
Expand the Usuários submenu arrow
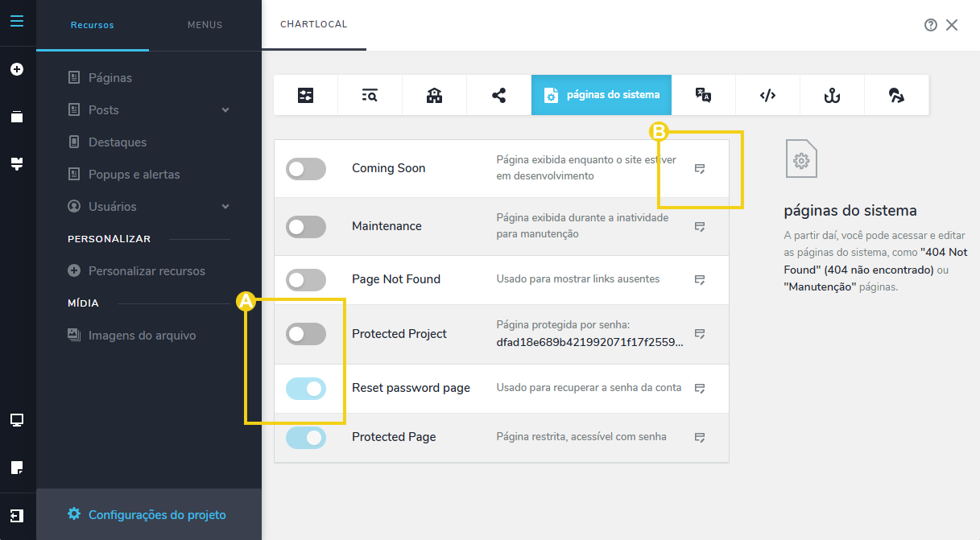click(225, 207)
